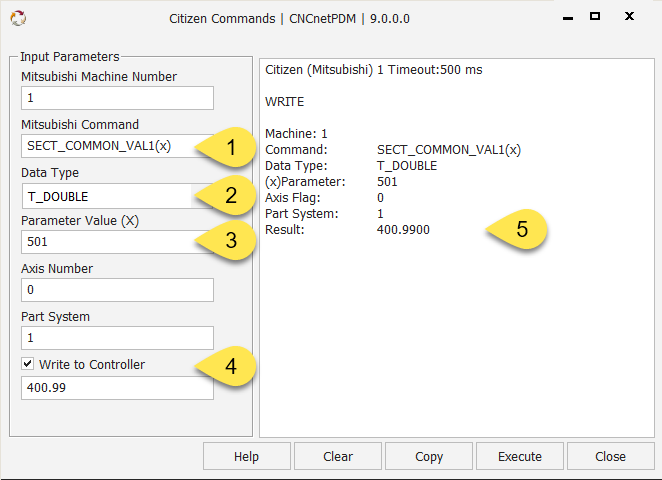Click the Axis Flag value 0 in output
The width and height of the screenshot is (662, 480).
(x=380, y=198)
